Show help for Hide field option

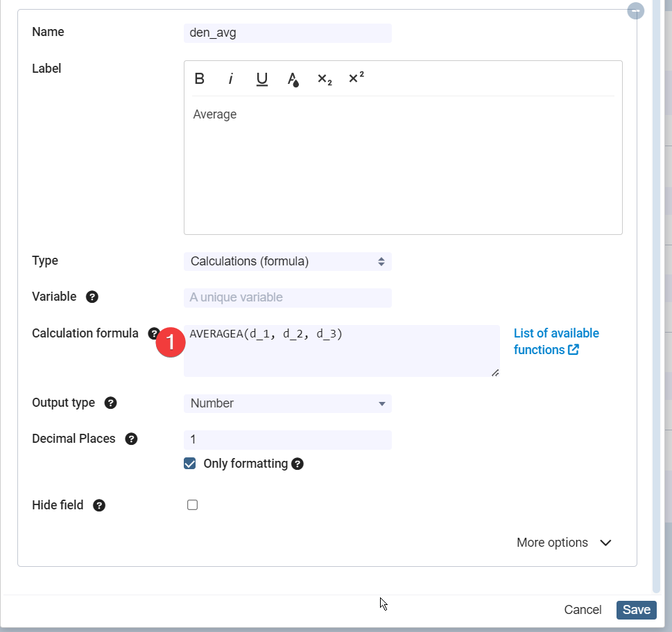(99, 506)
